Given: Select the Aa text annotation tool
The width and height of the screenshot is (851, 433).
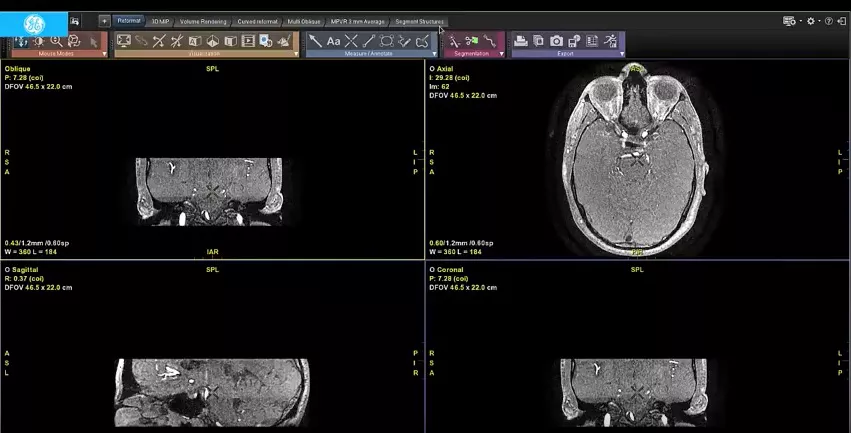Looking at the screenshot, I should (333, 41).
